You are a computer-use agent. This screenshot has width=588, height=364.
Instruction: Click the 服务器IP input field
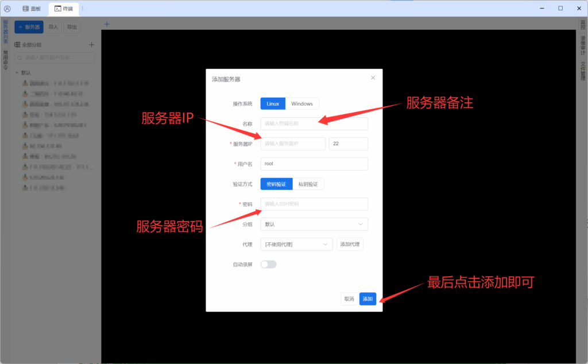[293, 144]
